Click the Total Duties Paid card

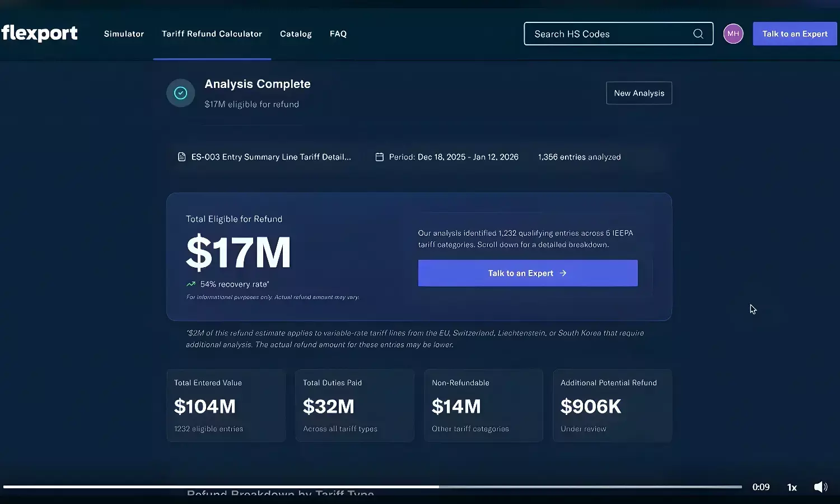354,406
